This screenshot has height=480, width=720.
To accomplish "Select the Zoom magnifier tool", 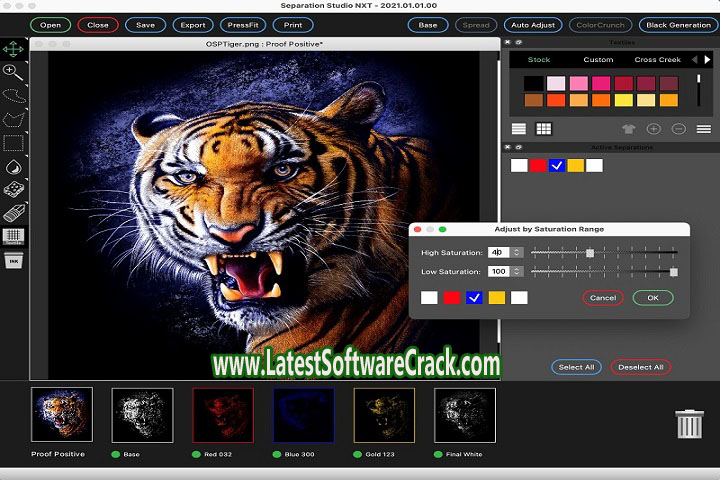I will click(14, 72).
